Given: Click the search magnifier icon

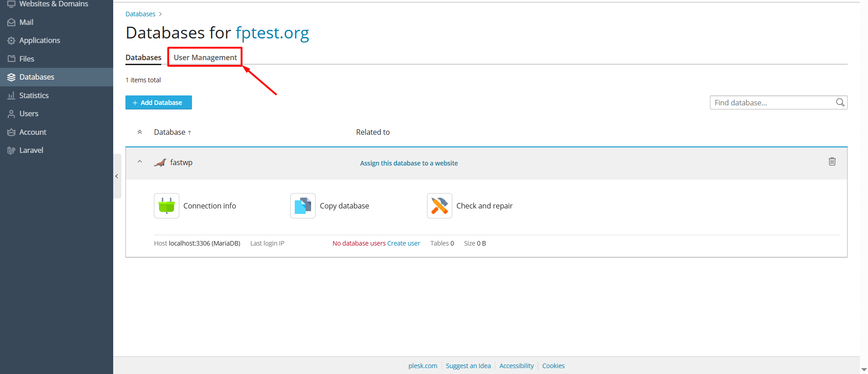Looking at the screenshot, I should pos(840,103).
